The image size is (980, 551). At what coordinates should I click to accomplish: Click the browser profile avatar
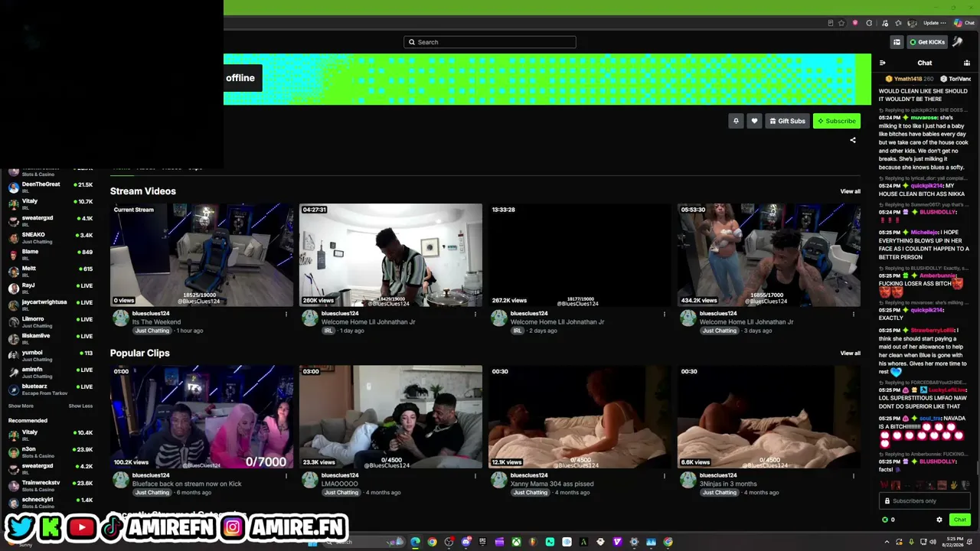pos(912,23)
